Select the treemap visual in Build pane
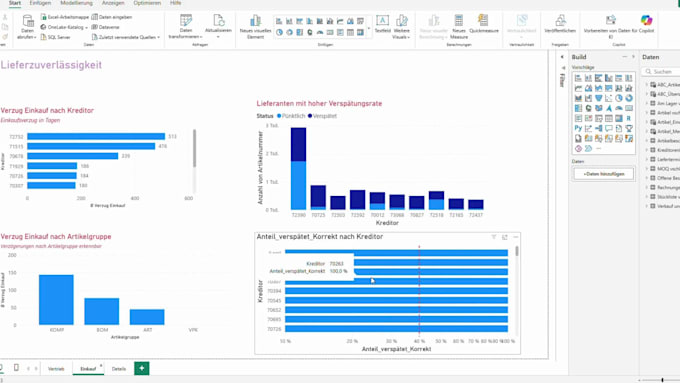Image resolution: width=680 pixels, height=383 pixels. (x=578, y=108)
